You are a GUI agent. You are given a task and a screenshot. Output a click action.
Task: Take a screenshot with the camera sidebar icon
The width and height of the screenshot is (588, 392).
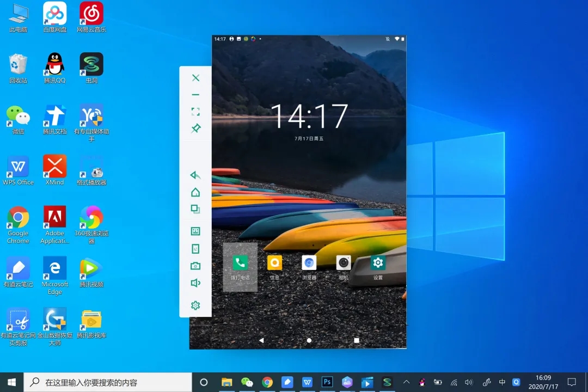pyautogui.click(x=195, y=266)
